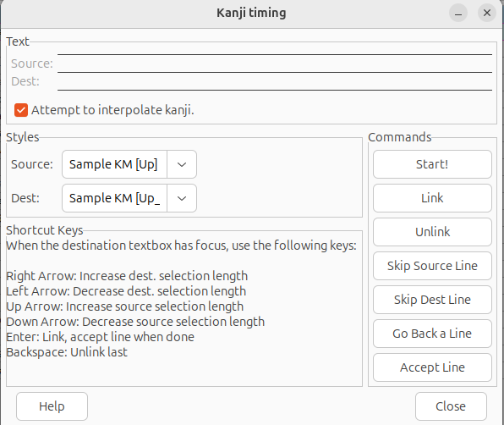Screen dimensions: 504x425
Task: Close the dialog with the X icon
Action: (x=487, y=13)
